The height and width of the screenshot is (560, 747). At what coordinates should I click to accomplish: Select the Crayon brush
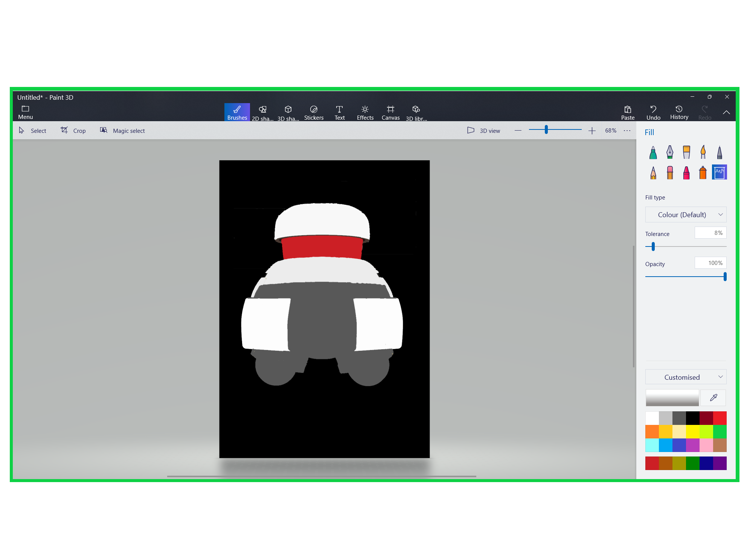[686, 173]
